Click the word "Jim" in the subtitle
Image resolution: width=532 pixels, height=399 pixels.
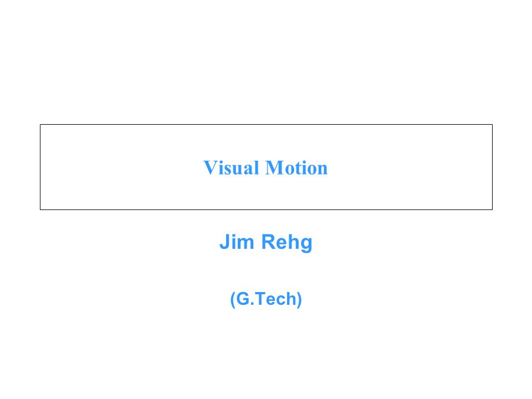coord(237,242)
